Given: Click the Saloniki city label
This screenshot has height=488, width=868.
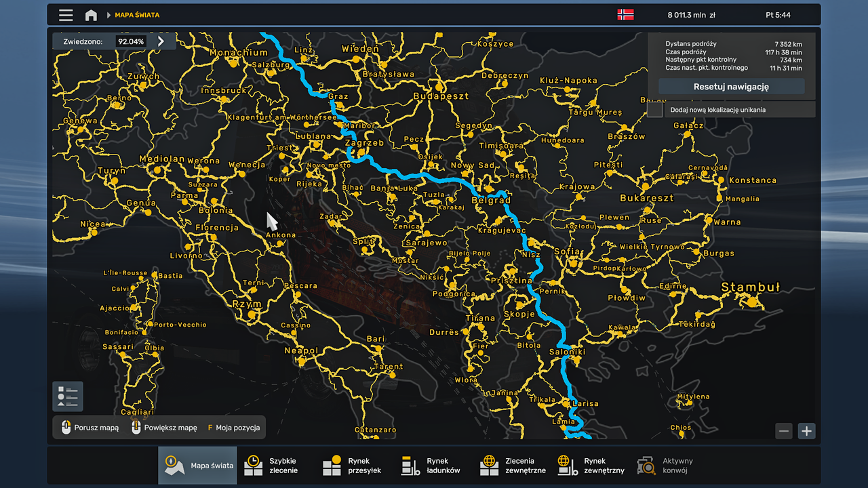Looking at the screenshot, I should (567, 352).
